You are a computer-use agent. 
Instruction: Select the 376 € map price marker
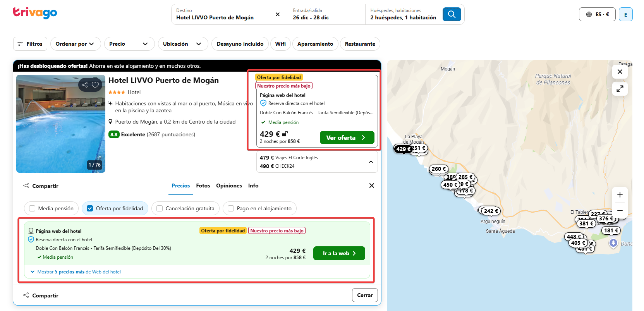coord(606,218)
